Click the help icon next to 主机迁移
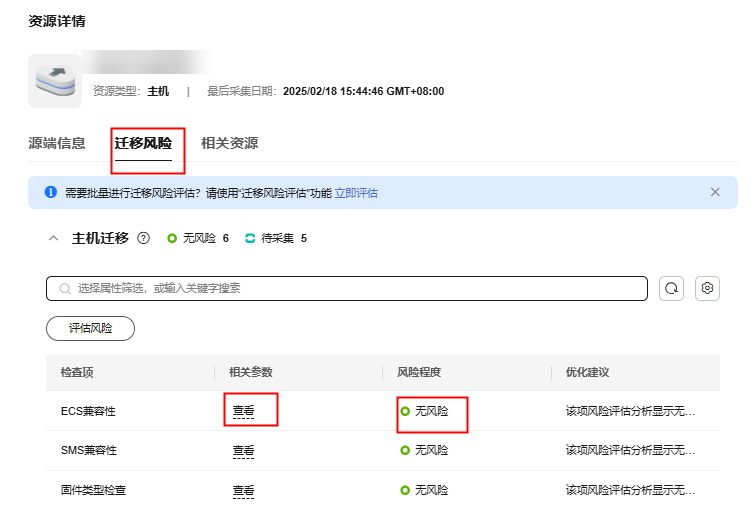Viewport: 750px width, 510px height. 143,238
